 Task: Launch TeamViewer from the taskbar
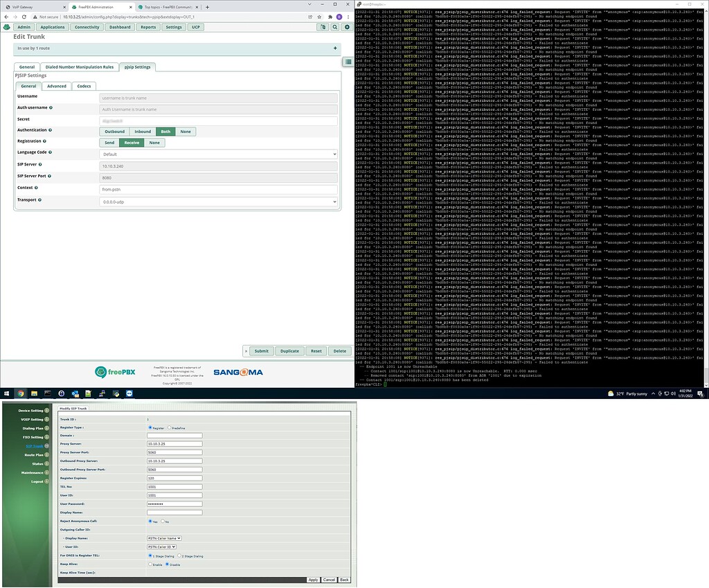point(129,393)
